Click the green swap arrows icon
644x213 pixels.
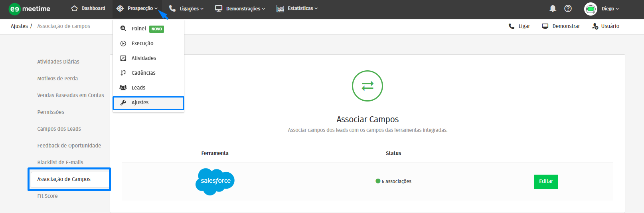[x=367, y=86]
